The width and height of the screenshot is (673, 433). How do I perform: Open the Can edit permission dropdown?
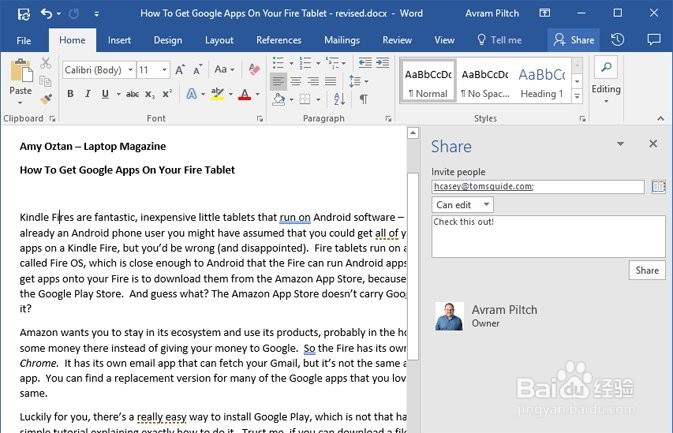click(462, 205)
